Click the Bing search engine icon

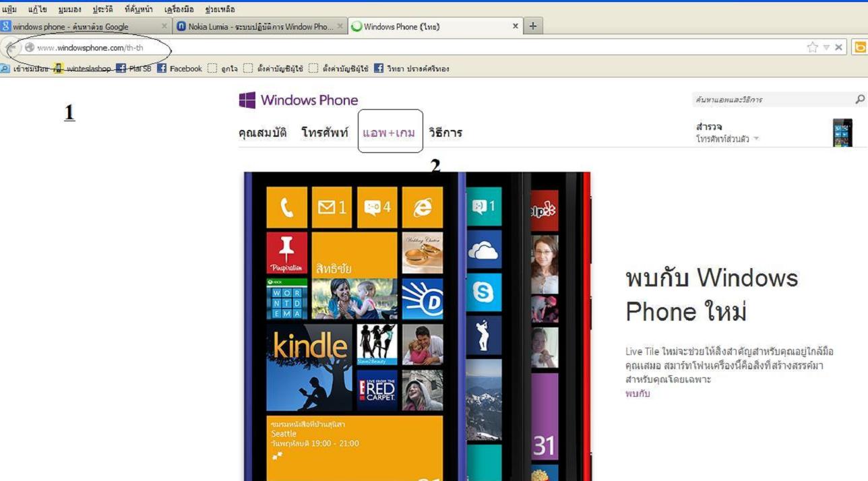(x=860, y=47)
